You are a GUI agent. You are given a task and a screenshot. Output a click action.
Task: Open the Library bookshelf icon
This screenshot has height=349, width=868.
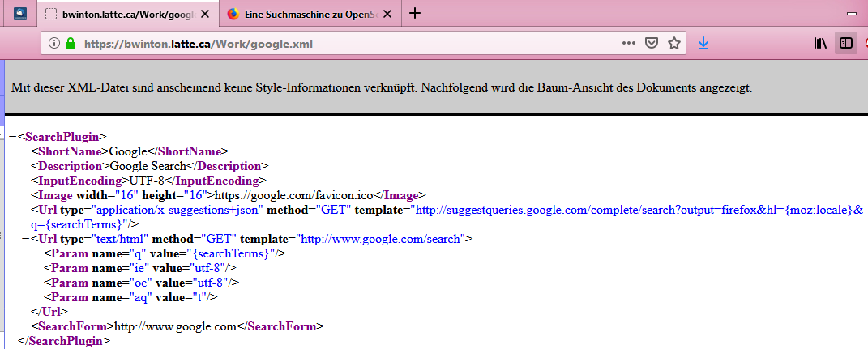coord(820,43)
